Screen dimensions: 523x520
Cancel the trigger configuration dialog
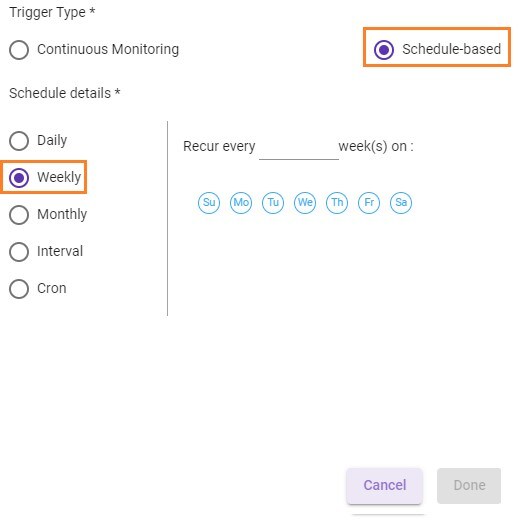pos(385,485)
